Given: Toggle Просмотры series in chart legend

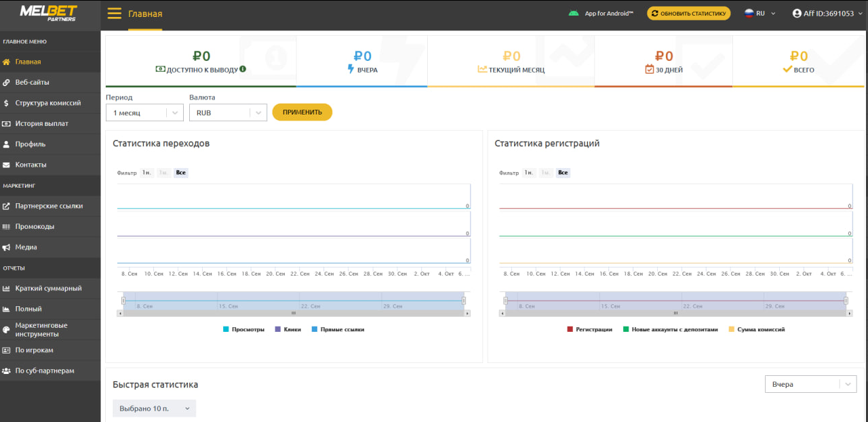Looking at the screenshot, I should (x=243, y=329).
